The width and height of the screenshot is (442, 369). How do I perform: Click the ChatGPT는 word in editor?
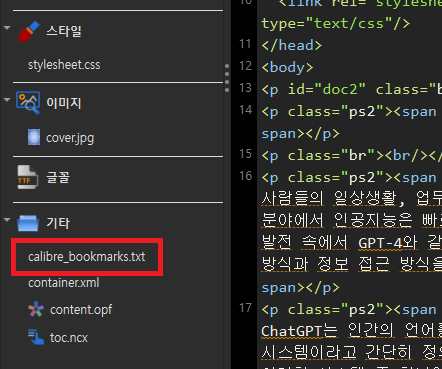[x=299, y=331]
